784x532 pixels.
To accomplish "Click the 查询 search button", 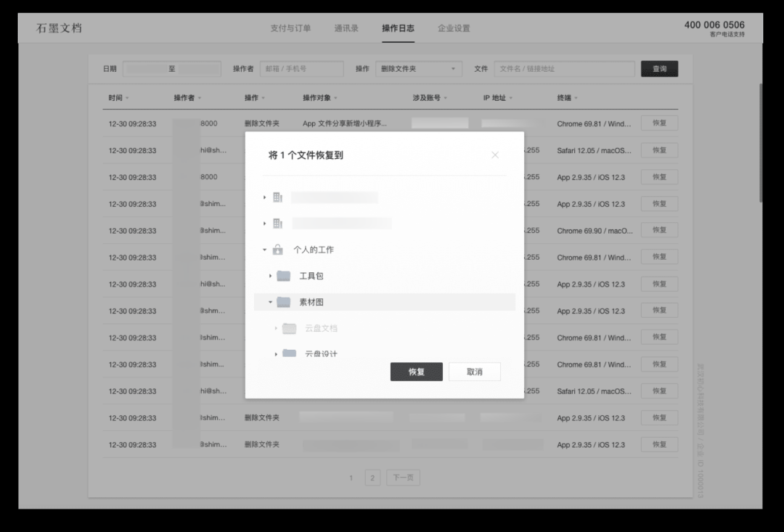I will [659, 68].
